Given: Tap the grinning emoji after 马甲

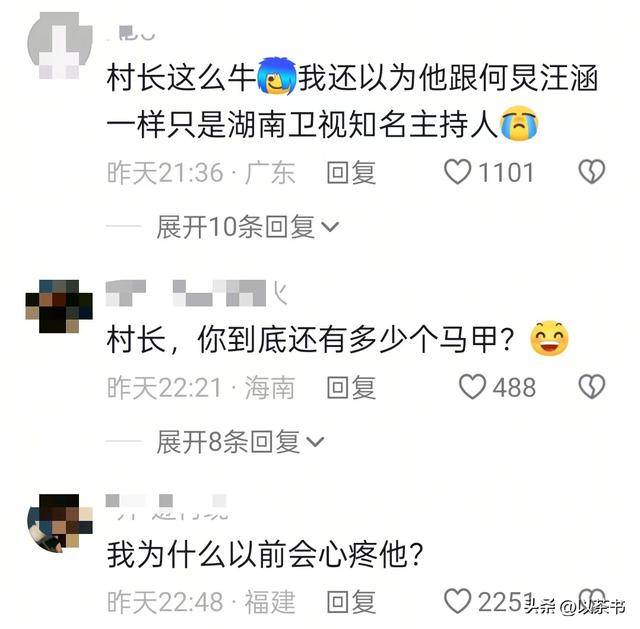Looking at the screenshot, I should pyautogui.click(x=549, y=338).
